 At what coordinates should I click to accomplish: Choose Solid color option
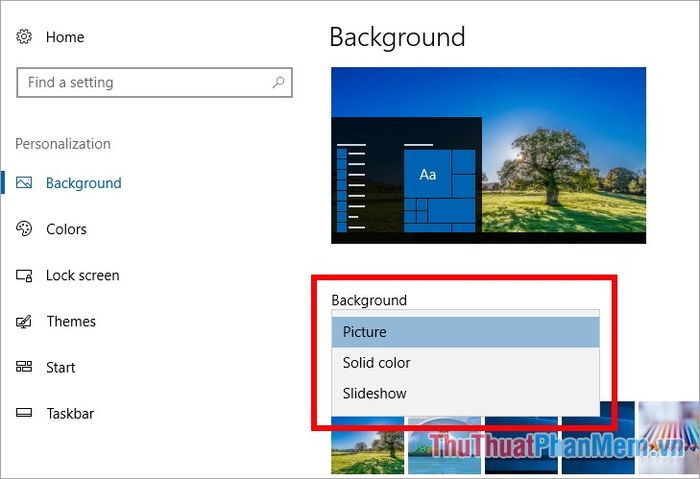point(465,362)
